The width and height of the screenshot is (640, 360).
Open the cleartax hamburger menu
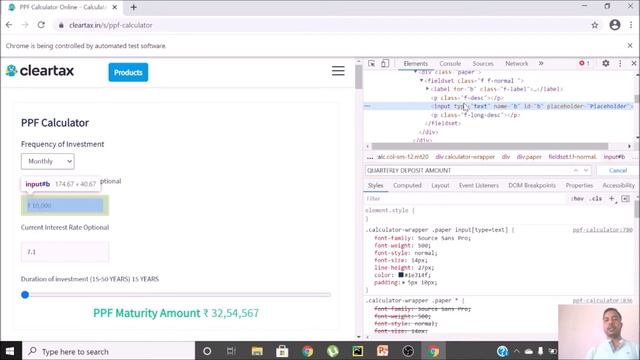coord(338,71)
